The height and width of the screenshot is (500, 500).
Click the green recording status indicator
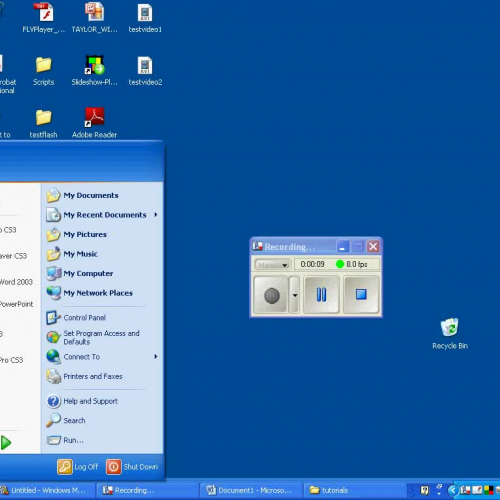click(340, 264)
